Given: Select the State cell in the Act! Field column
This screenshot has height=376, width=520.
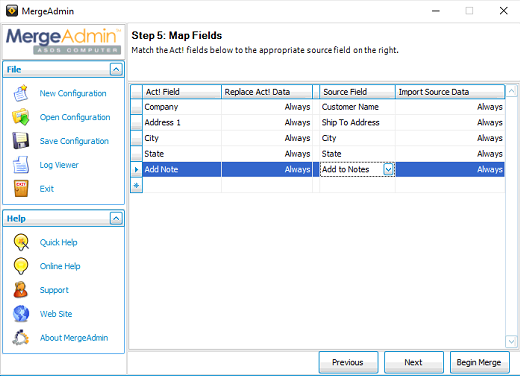Looking at the screenshot, I should click(x=182, y=154).
